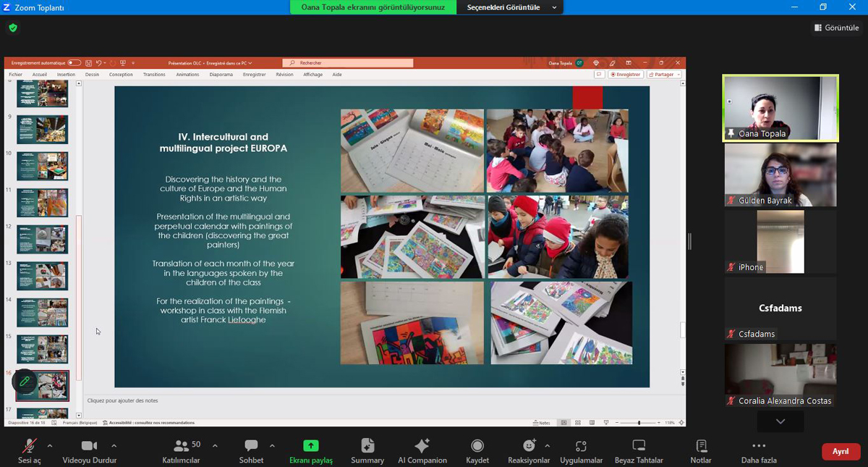The height and width of the screenshot is (467, 868).
Task: Open Oana Topala account in PowerPoint
Action: pos(566,63)
